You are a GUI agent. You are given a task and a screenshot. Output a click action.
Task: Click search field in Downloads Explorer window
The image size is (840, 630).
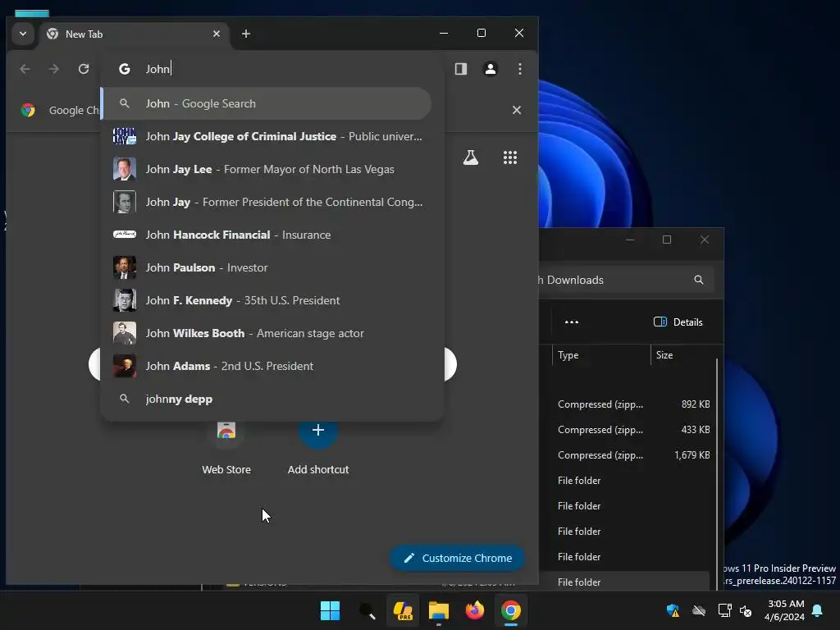626,280
